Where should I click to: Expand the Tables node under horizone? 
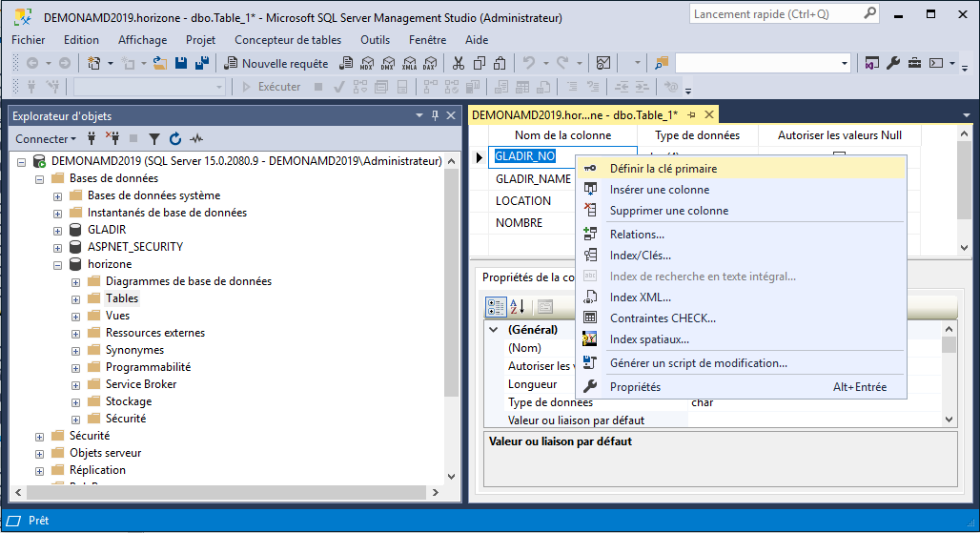75,298
